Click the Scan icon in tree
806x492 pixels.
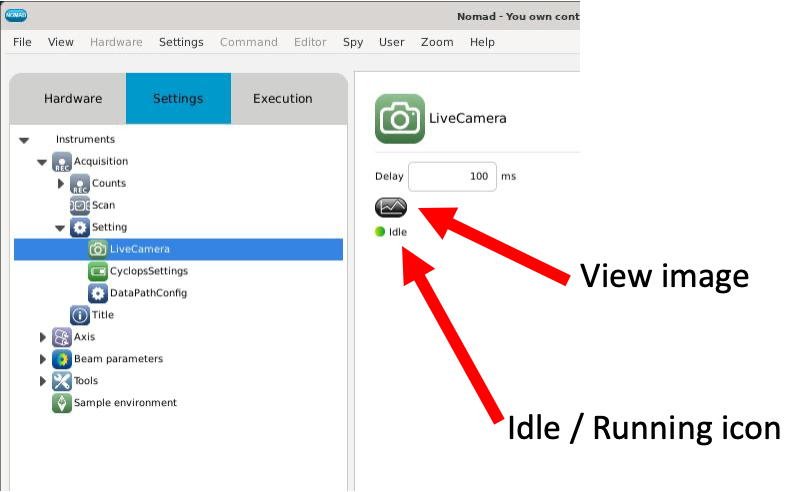pos(79,205)
